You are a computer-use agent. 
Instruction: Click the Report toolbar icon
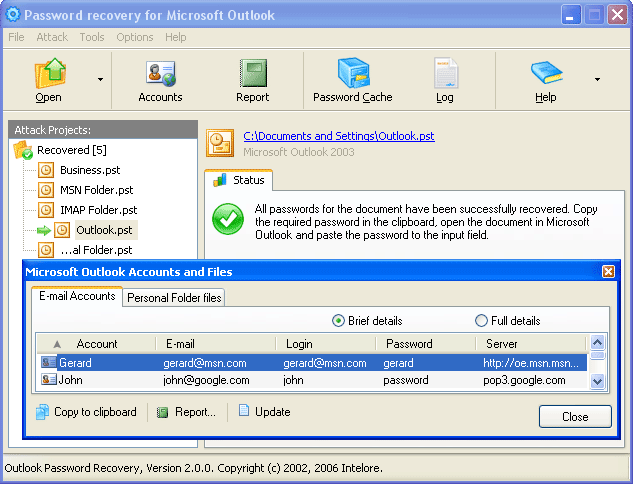(x=253, y=73)
